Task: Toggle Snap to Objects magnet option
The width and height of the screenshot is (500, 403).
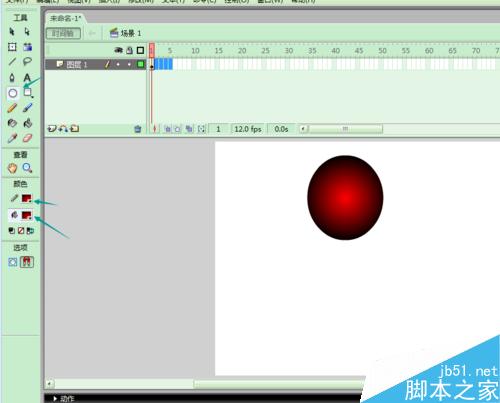Action: pyautogui.click(x=27, y=262)
